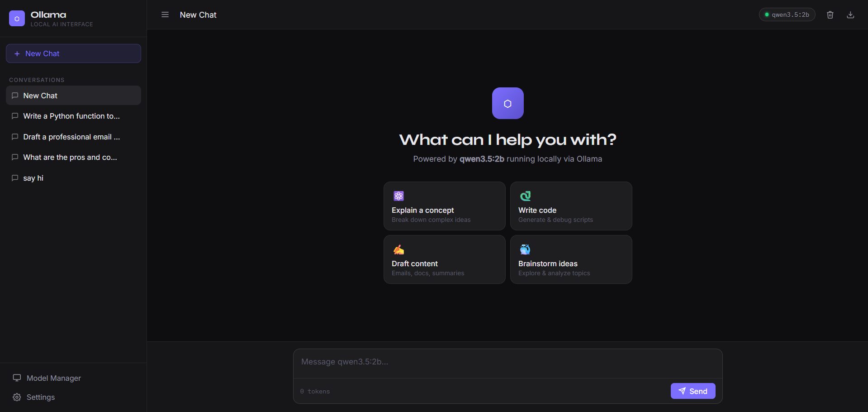Click the chat bubble icon beside 'say hi'

point(15,178)
